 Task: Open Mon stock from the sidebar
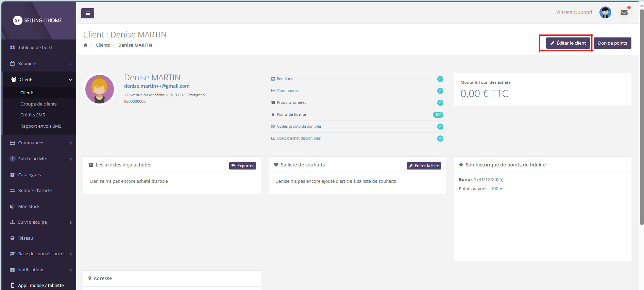tap(29, 206)
